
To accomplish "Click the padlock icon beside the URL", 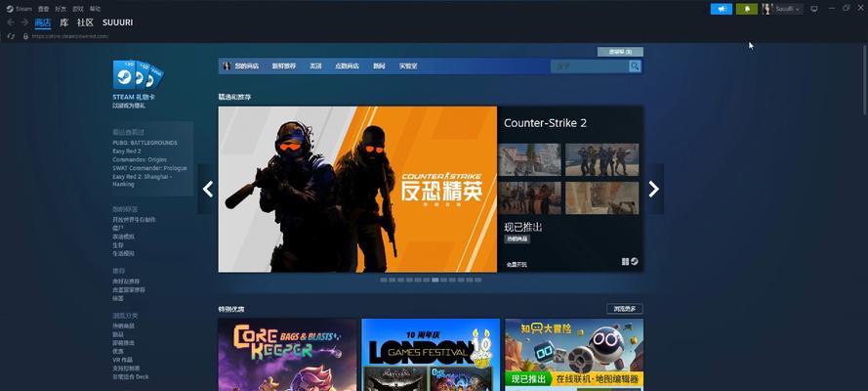I will [25, 36].
